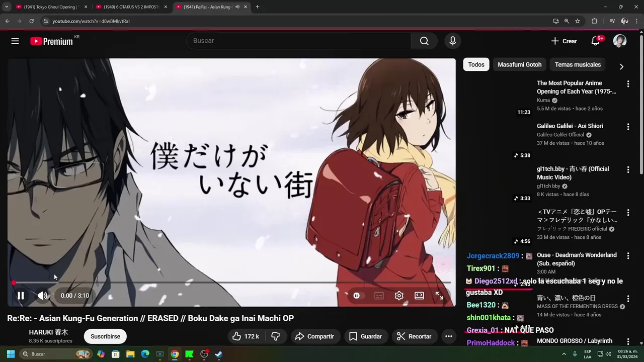Subscribe to the HARUKI channel
644x362 pixels.
(106, 336)
